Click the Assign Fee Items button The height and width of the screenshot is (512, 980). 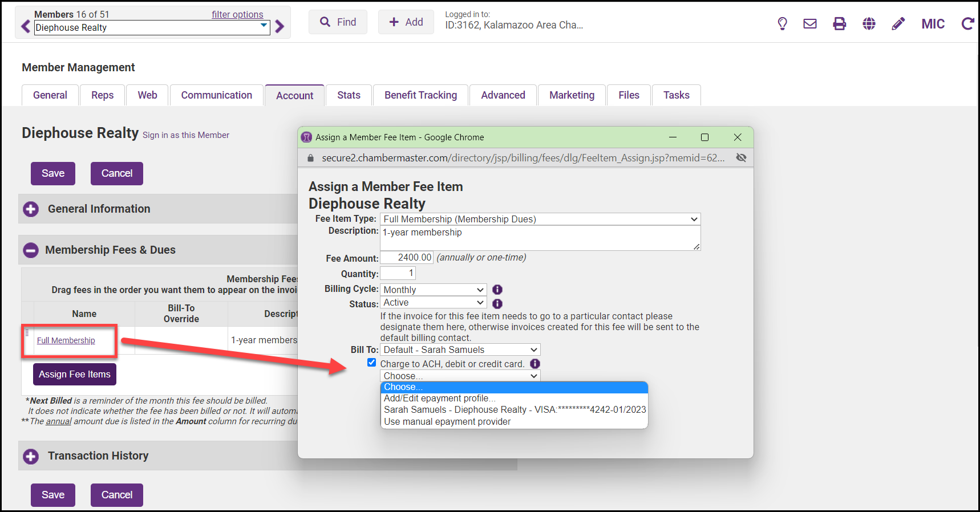coord(75,375)
